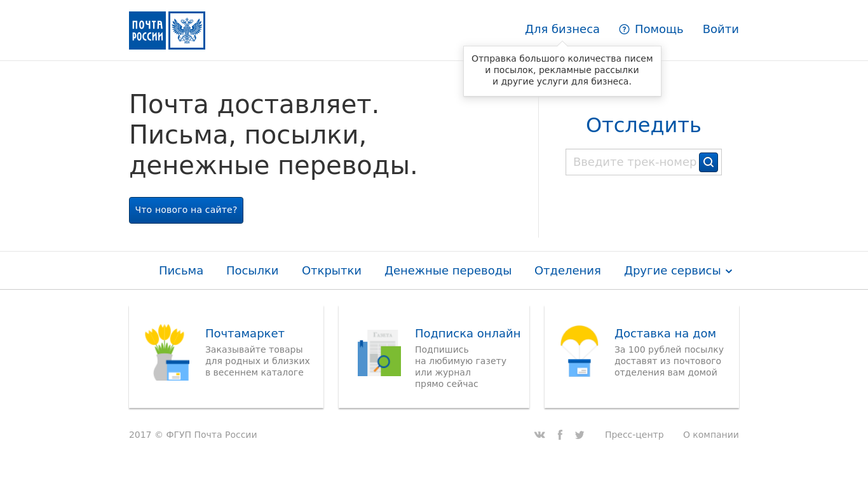Open the Письма section
The width and height of the screenshot is (868, 488).
[x=181, y=271]
